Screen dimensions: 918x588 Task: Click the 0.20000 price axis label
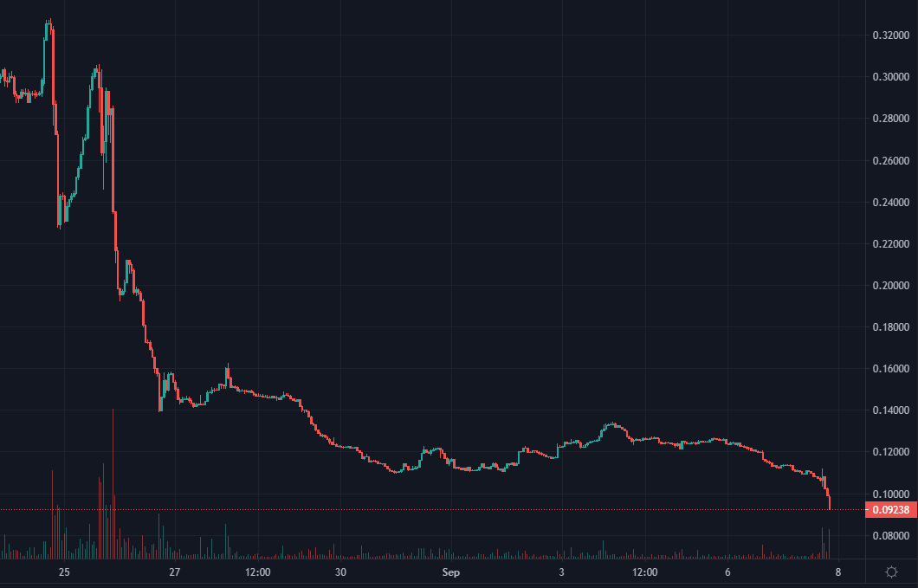click(x=891, y=285)
